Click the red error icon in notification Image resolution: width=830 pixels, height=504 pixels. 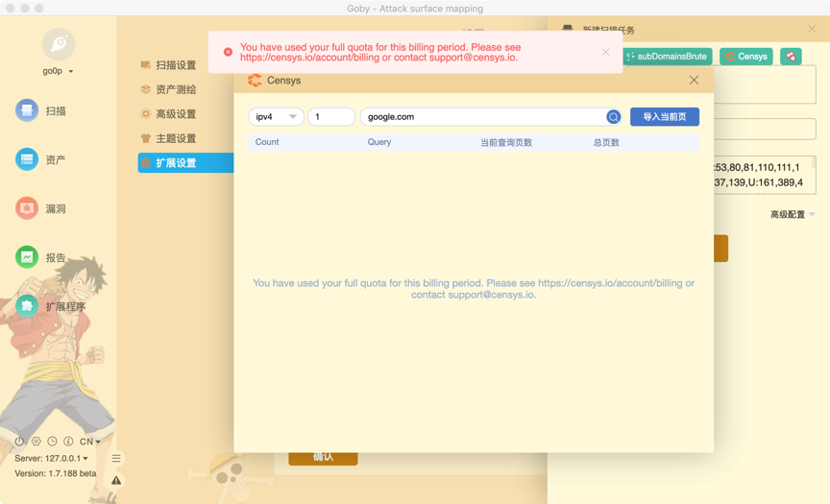point(228,52)
